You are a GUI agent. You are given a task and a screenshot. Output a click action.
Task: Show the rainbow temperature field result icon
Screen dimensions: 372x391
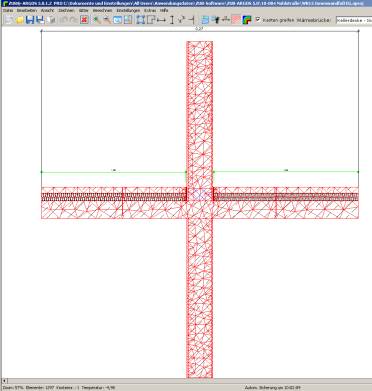pyautogui.click(x=247, y=20)
